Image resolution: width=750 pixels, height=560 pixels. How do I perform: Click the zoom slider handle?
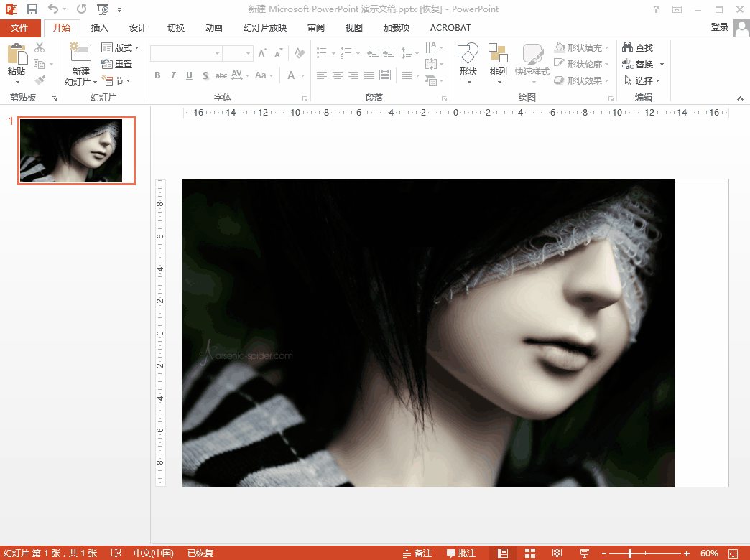[x=631, y=554]
